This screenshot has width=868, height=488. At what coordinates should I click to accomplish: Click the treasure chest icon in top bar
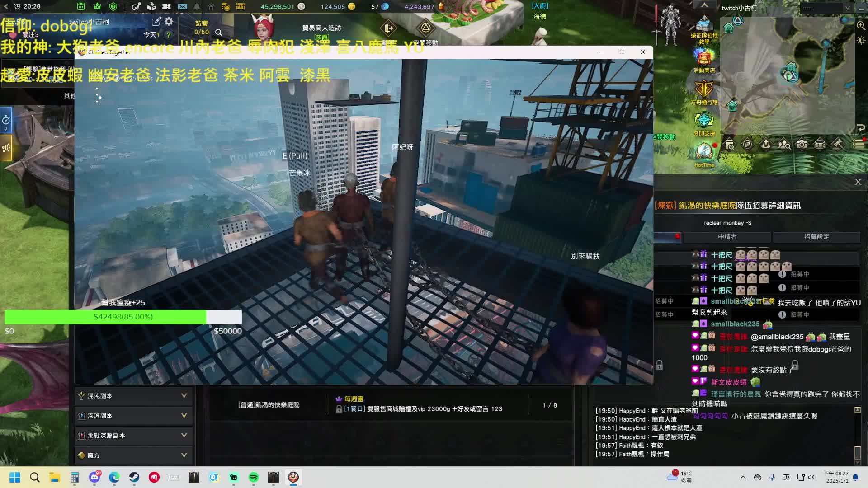tap(240, 6)
